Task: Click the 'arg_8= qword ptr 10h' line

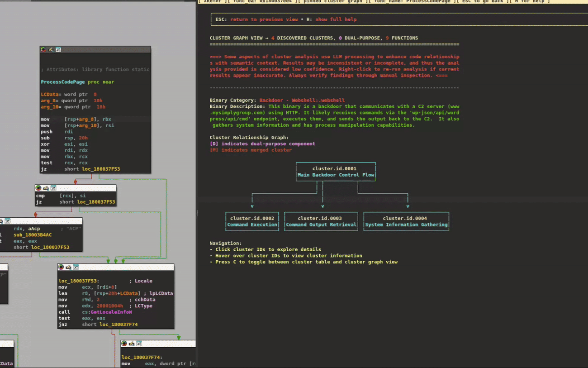Action: 71,100
